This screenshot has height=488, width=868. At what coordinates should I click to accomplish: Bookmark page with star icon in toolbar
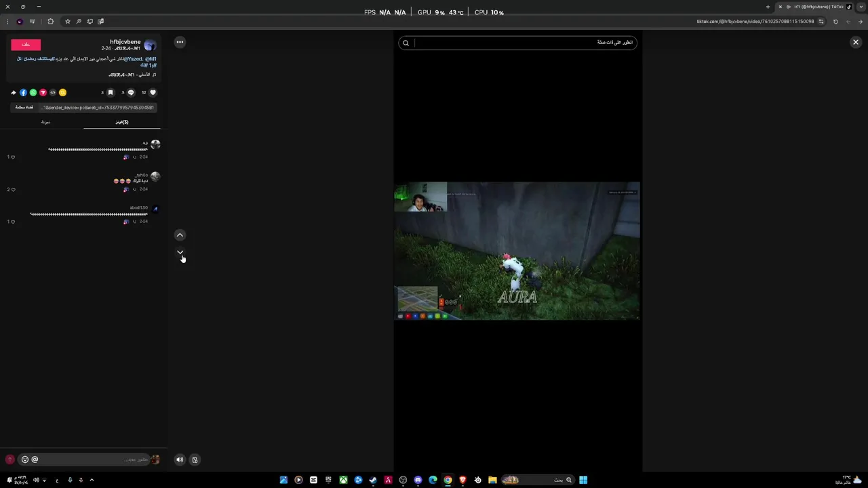67,22
